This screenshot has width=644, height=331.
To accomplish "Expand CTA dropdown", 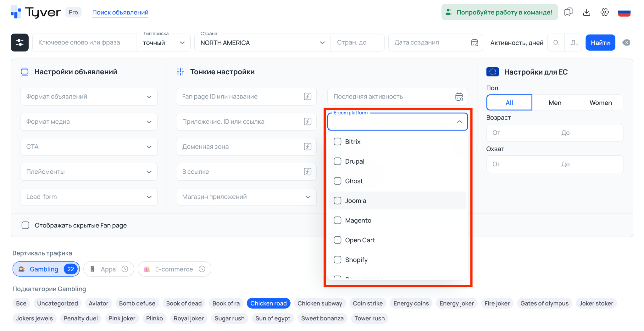I will point(89,147).
